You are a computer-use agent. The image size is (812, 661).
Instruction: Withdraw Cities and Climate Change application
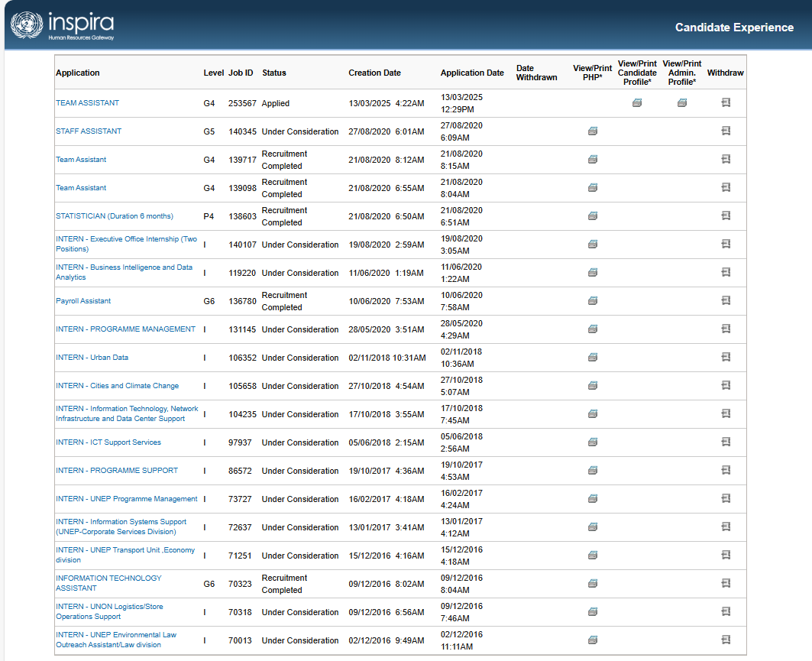(x=726, y=385)
